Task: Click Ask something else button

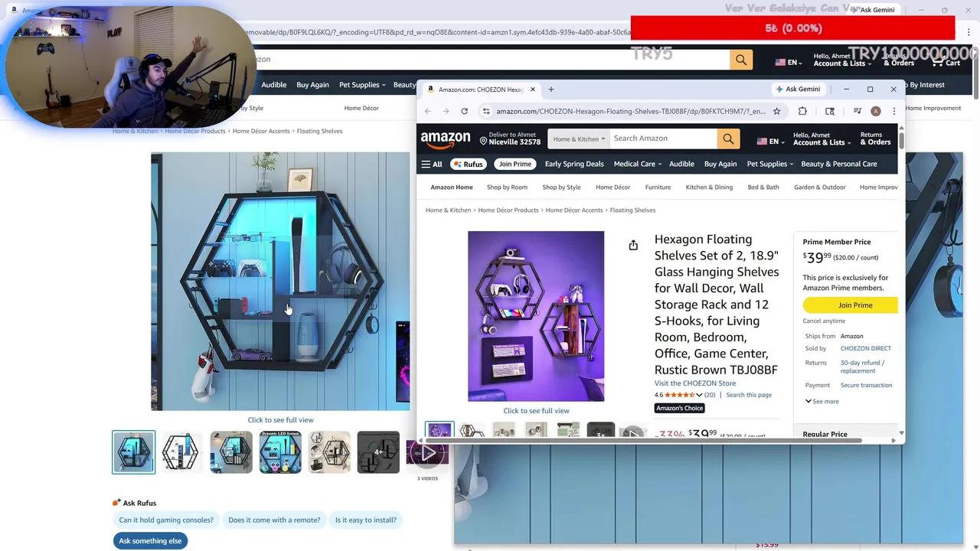Action: pyautogui.click(x=150, y=541)
